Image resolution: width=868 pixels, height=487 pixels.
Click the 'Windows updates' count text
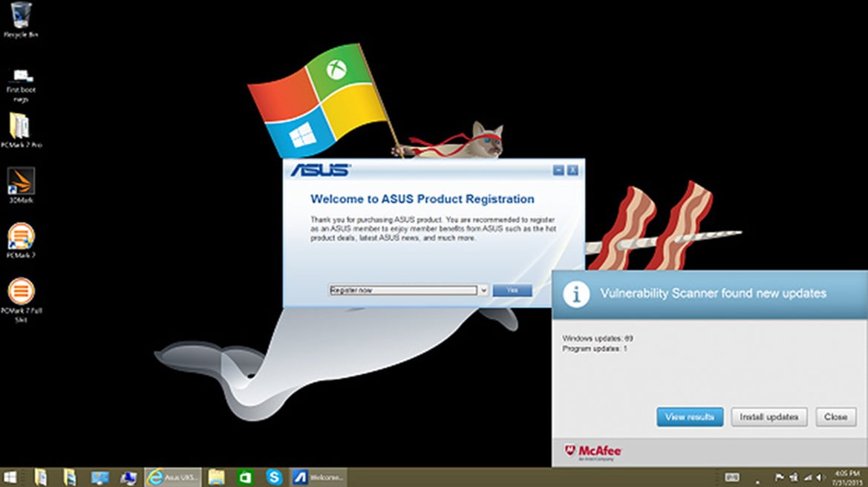598,338
